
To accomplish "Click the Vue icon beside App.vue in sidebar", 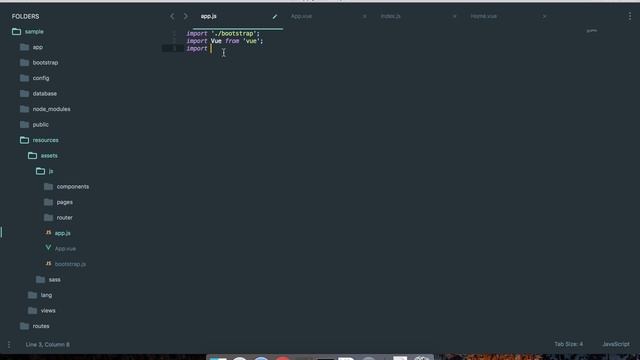I will pyautogui.click(x=48, y=248).
